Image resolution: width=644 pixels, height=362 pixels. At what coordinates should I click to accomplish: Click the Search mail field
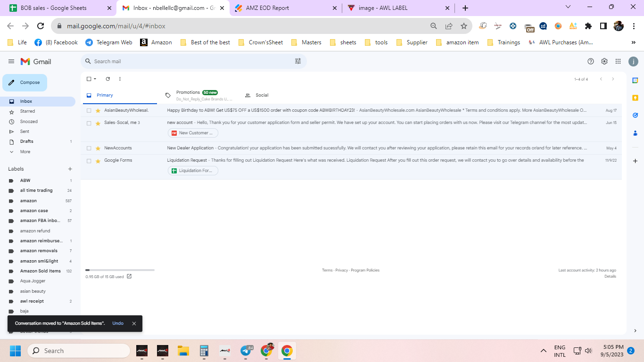click(193, 61)
